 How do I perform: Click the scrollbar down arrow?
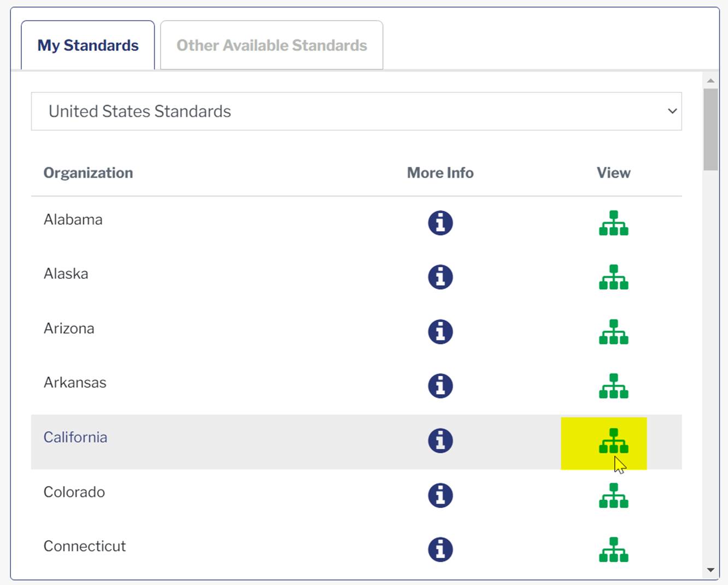[x=711, y=570]
